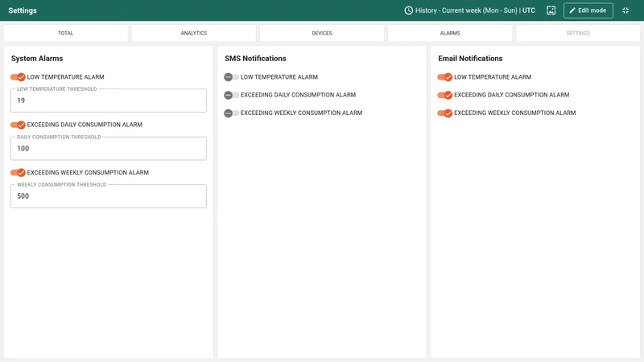The height and width of the screenshot is (362, 644).
Task: Enable SMS exceeding daily consumption alarm
Action: tap(231, 95)
